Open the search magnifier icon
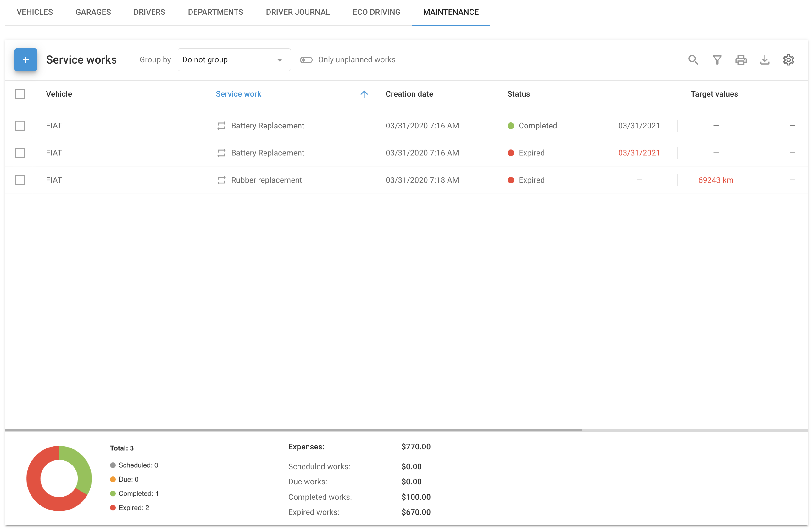The height and width of the screenshot is (530, 812). (x=693, y=60)
